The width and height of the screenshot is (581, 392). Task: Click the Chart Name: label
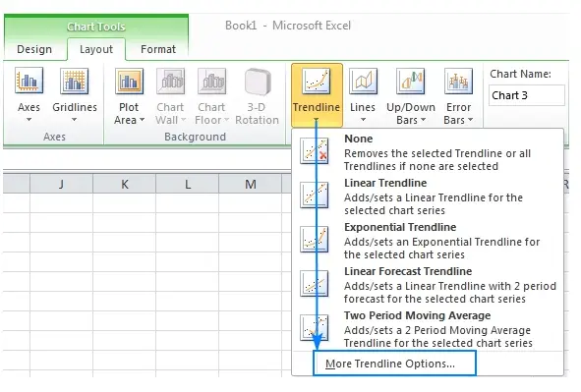tap(520, 74)
